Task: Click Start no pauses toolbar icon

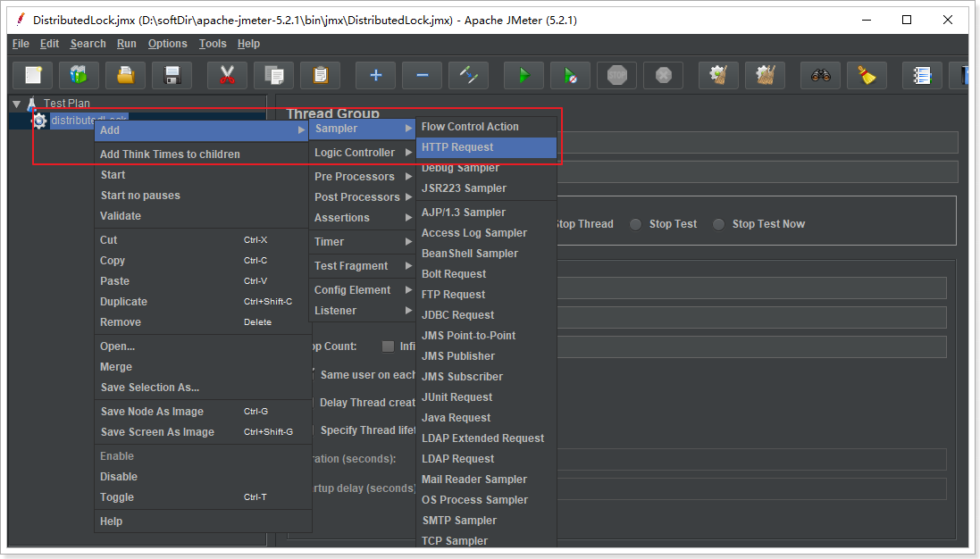Action: click(570, 76)
